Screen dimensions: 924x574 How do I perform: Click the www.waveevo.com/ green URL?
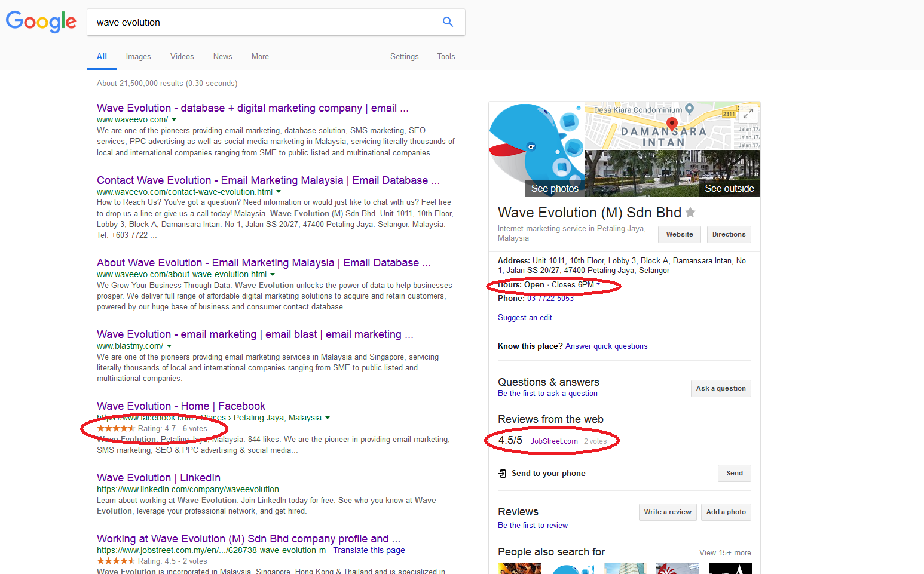pos(132,120)
